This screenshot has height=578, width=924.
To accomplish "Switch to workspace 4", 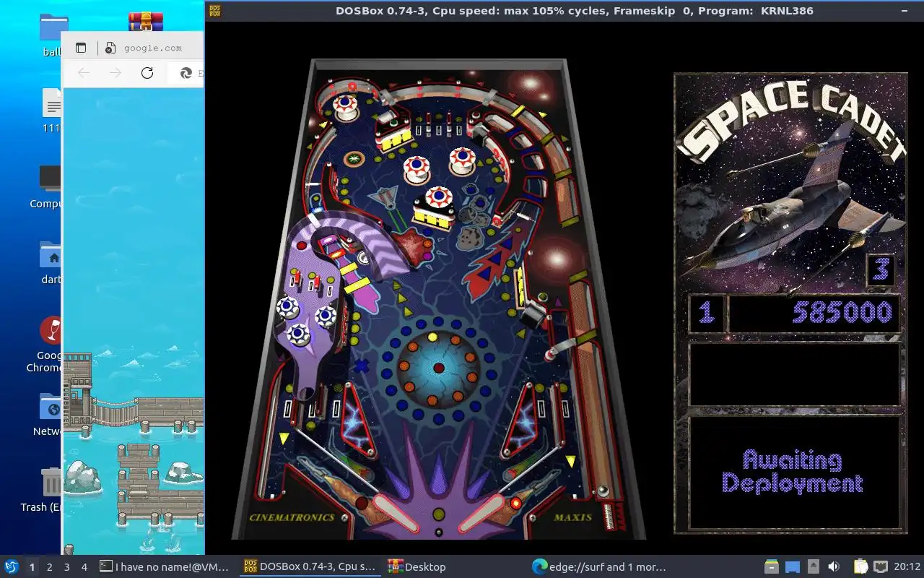I will point(84,567).
